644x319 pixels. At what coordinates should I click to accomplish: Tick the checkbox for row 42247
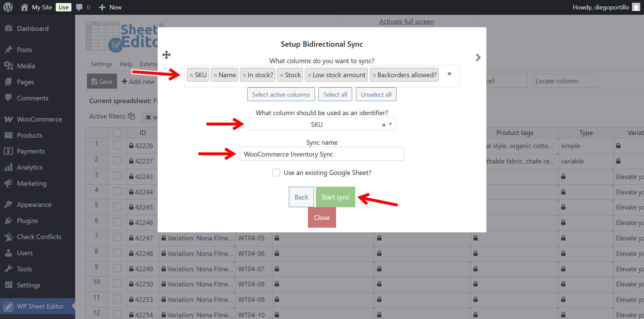[117, 238]
